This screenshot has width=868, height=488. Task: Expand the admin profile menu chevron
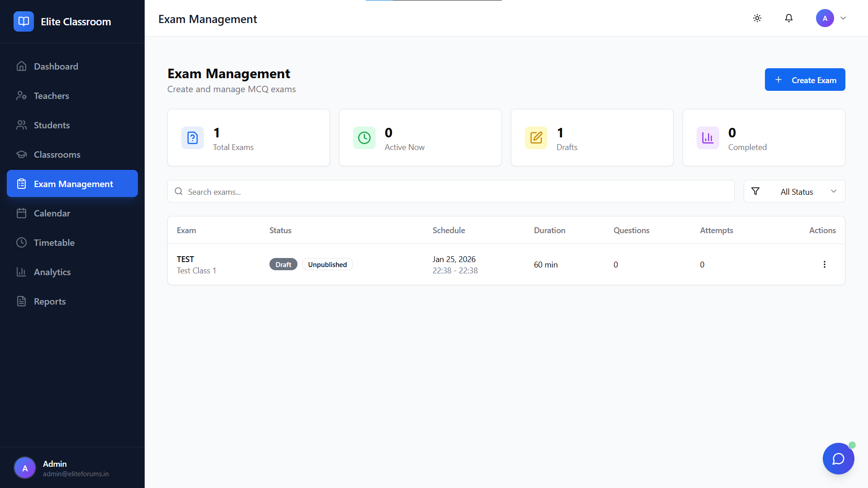tap(843, 18)
